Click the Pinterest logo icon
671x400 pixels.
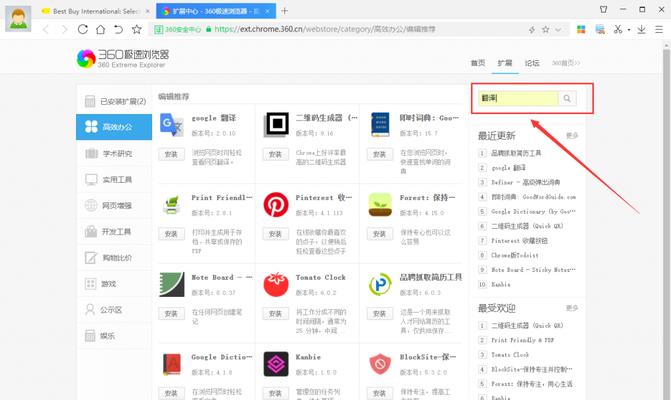coord(276,204)
